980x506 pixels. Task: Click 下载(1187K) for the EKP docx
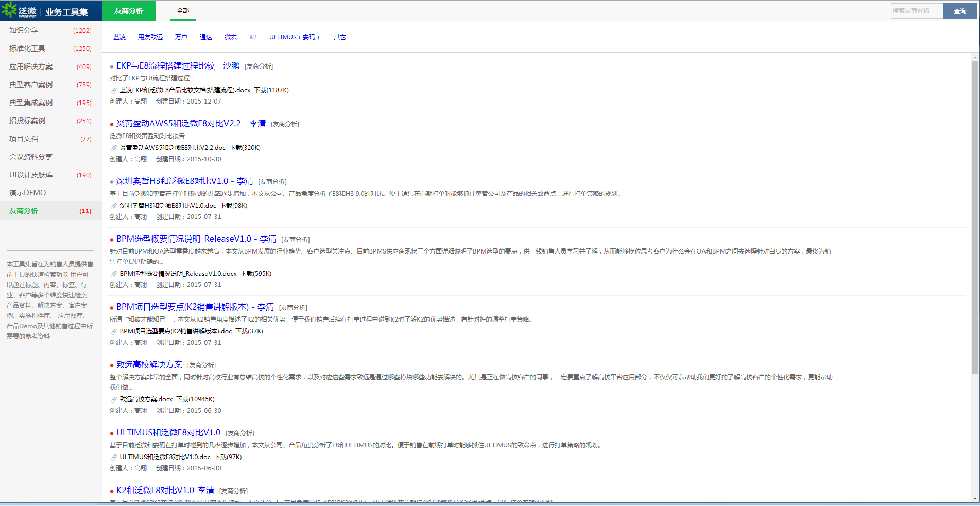click(271, 90)
